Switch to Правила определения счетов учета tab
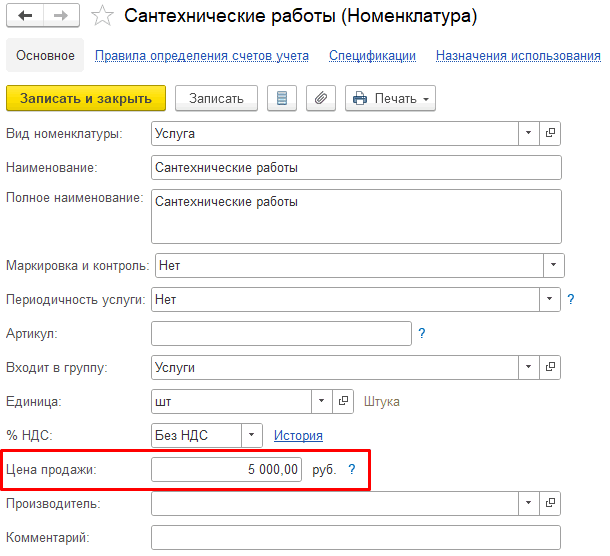610x556 pixels. [202, 56]
